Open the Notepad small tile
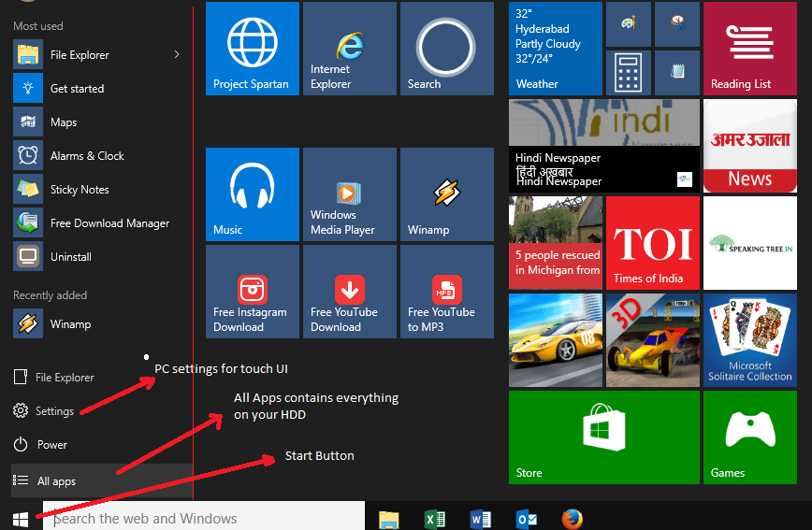 pos(677,73)
